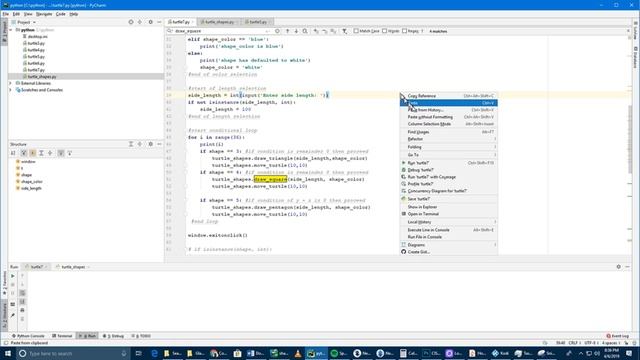Click the PyCharm taskbar icon

316,353
